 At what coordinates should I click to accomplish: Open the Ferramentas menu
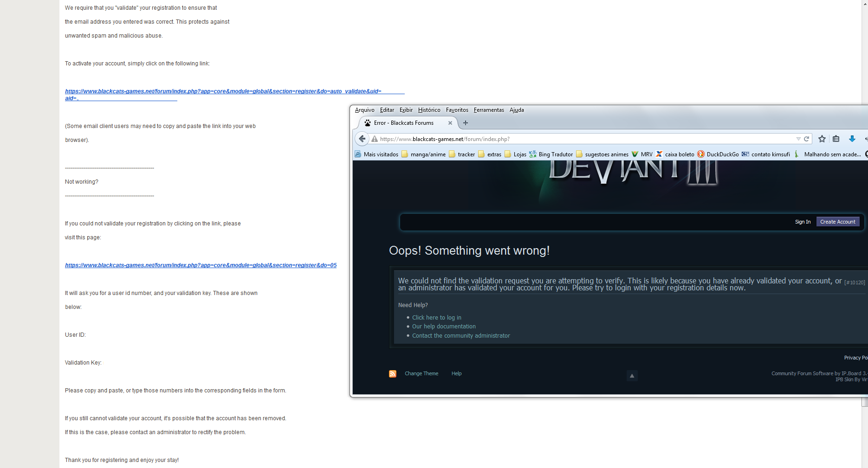click(489, 110)
